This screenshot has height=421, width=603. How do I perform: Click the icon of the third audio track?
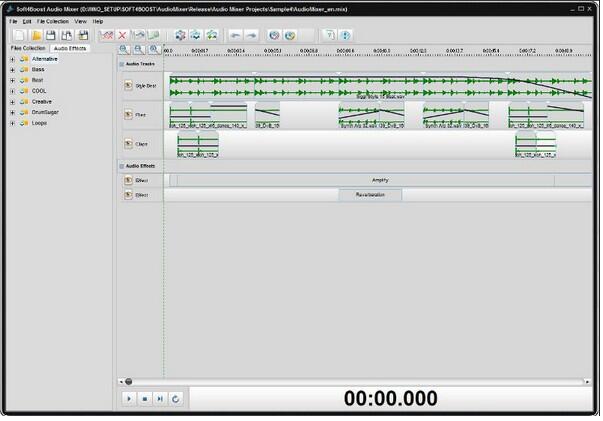(x=128, y=144)
